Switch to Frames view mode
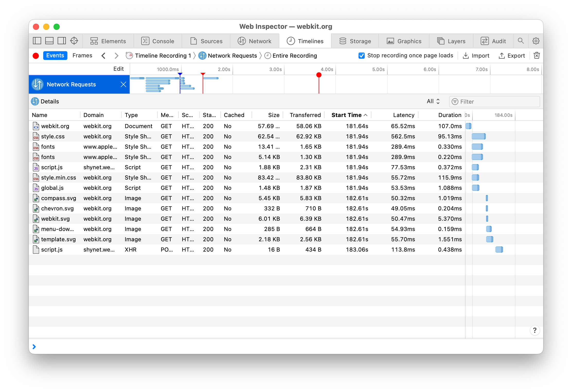Image resolution: width=572 pixels, height=392 pixels. 82,56
